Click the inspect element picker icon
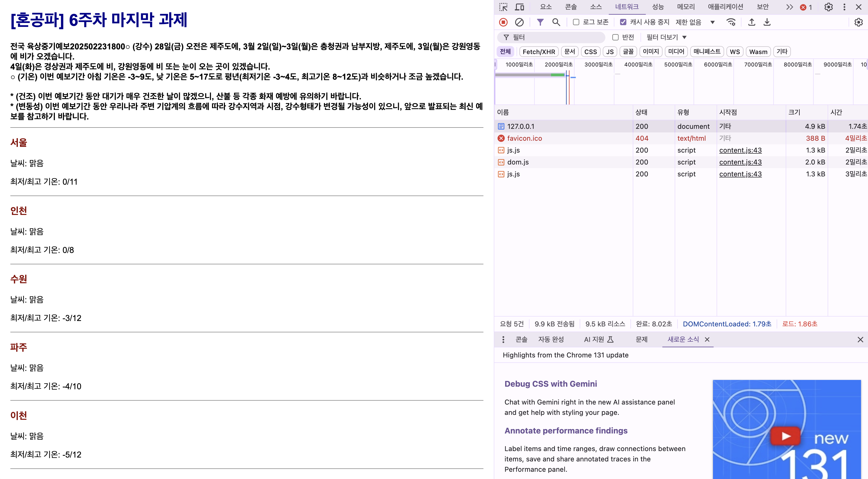The height and width of the screenshot is (479, 868). (503, 7)
